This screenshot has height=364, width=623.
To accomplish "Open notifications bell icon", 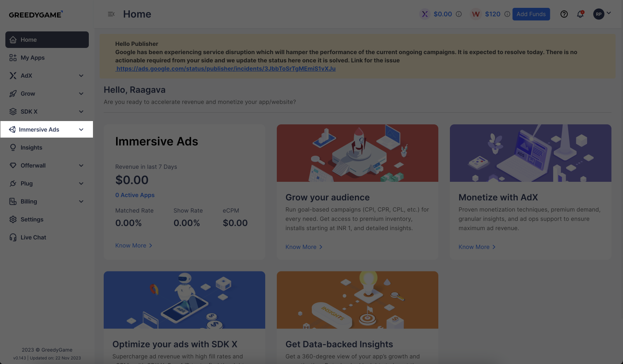I will click(x=580, y=14).
